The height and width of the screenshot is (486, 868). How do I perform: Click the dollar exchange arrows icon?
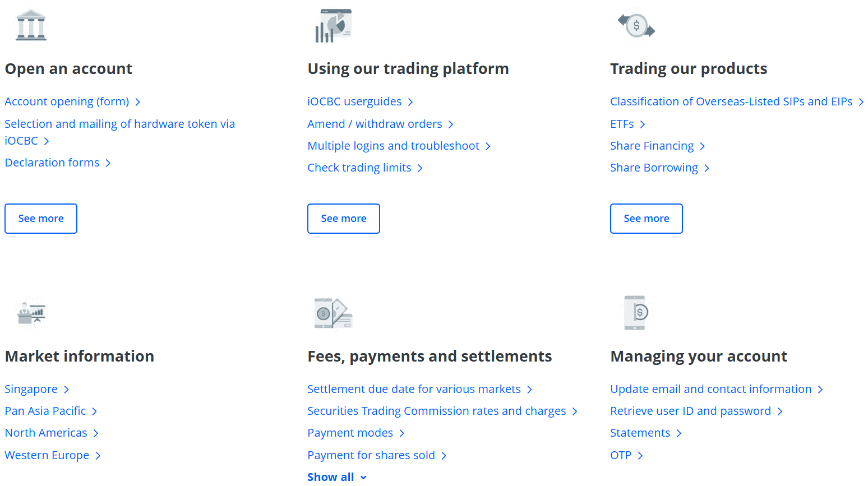pyautogui.click(x=636, y=25)
